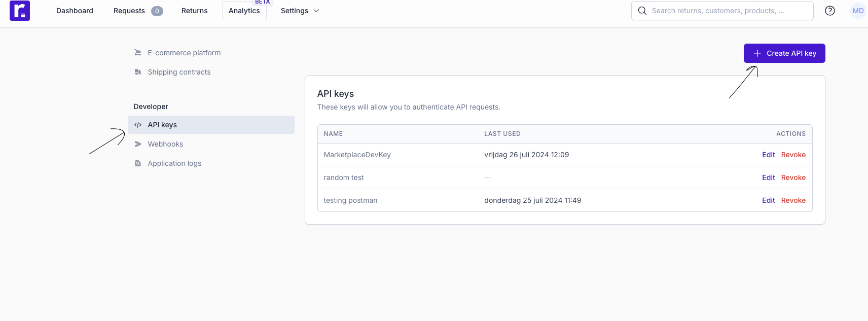The image size is (868, 321).
Task: Edit the MarketplaceDevKey API key
Action: (768, 155)
